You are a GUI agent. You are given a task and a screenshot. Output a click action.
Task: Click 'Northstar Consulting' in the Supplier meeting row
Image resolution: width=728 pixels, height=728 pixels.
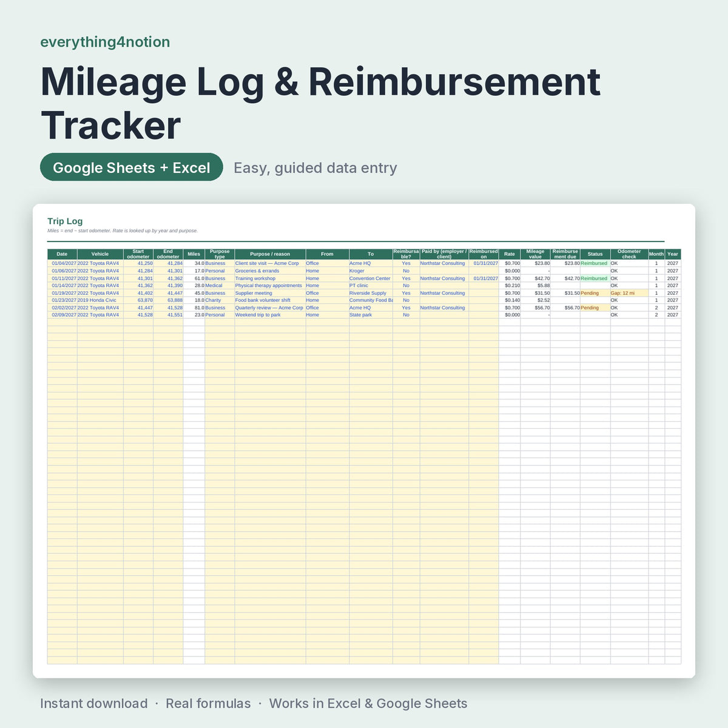(444, 293)
